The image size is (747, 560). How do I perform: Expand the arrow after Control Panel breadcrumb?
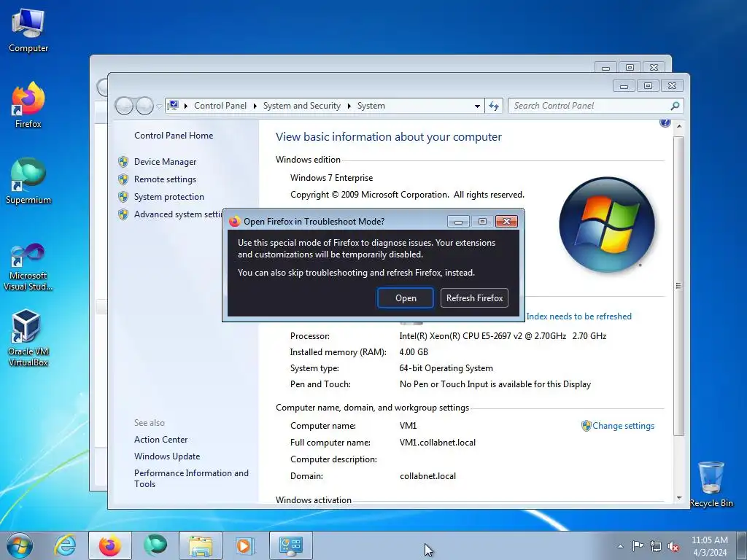(255, 106)
